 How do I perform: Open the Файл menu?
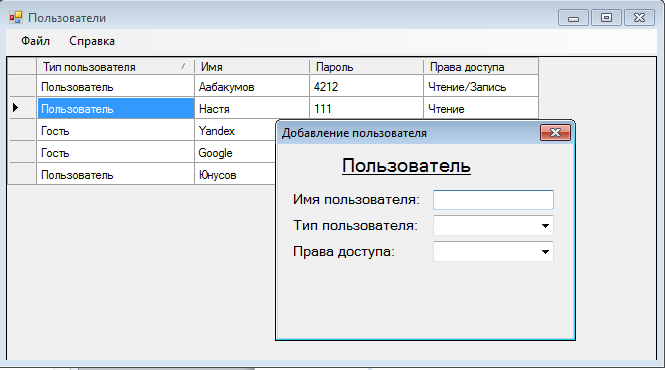coord(36,41)
